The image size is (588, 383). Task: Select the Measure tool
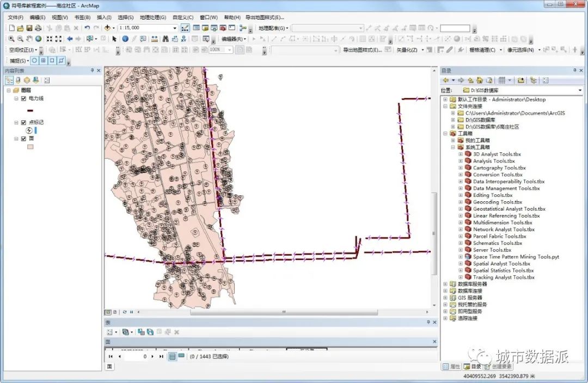point(154,39)
